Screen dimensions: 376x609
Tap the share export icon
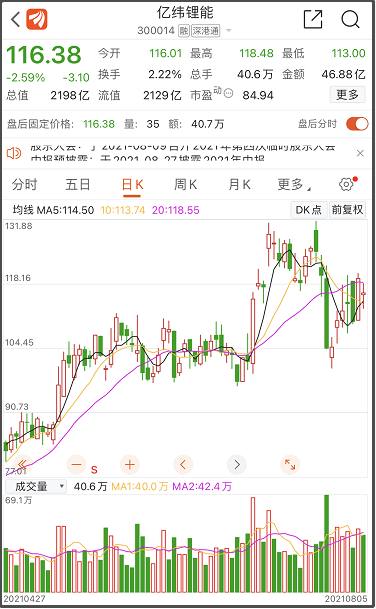(x=313, y=19)
